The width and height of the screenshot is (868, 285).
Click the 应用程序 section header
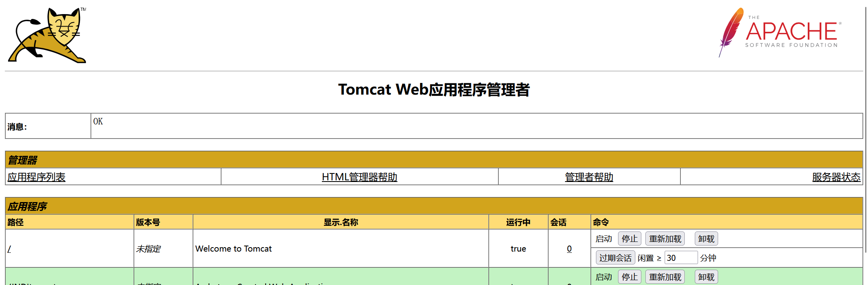tap(434, 206)
